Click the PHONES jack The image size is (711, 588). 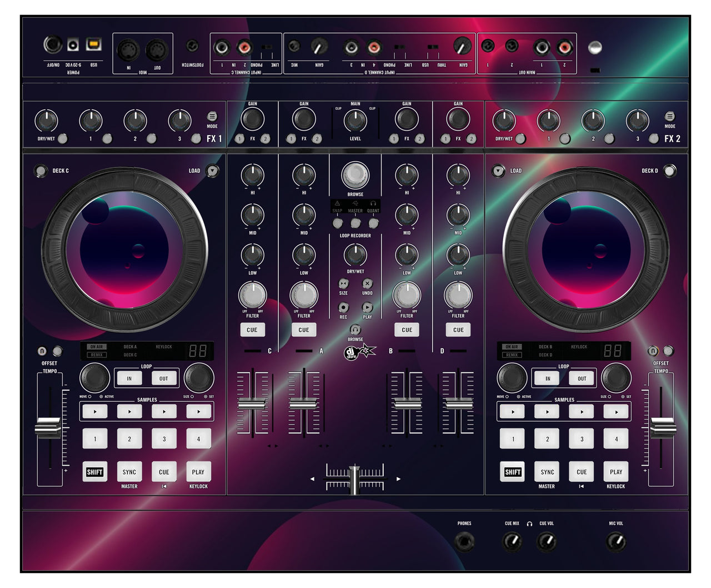(x=464, y=541)
